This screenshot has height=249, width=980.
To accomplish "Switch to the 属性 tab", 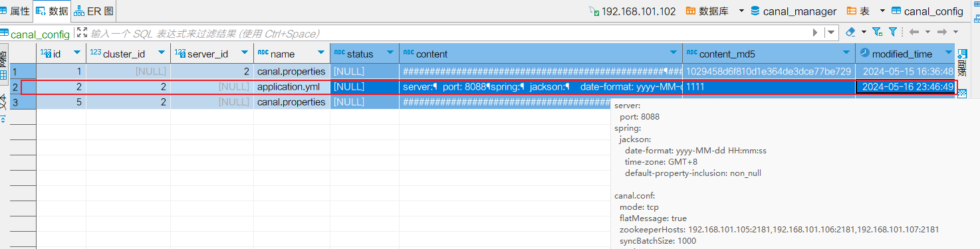I will [15, 11].
